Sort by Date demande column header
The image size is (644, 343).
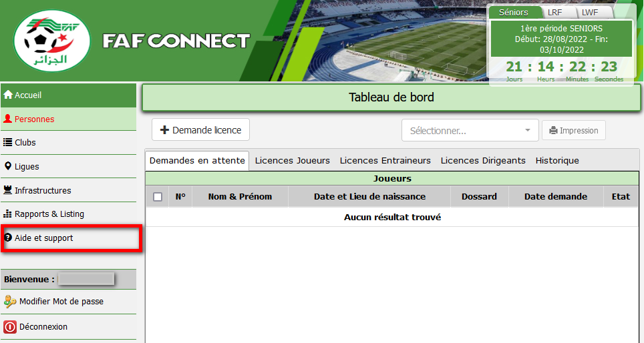555,197
